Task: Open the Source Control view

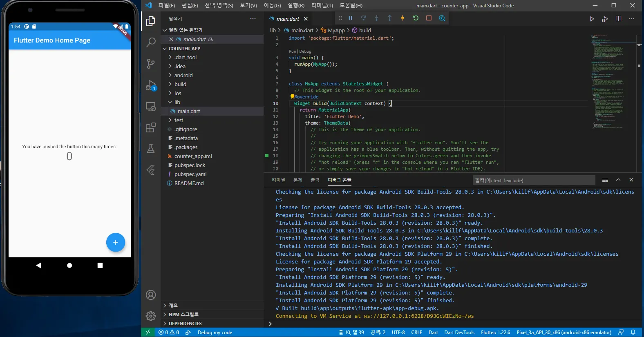Action: click(x=151, y=63)
